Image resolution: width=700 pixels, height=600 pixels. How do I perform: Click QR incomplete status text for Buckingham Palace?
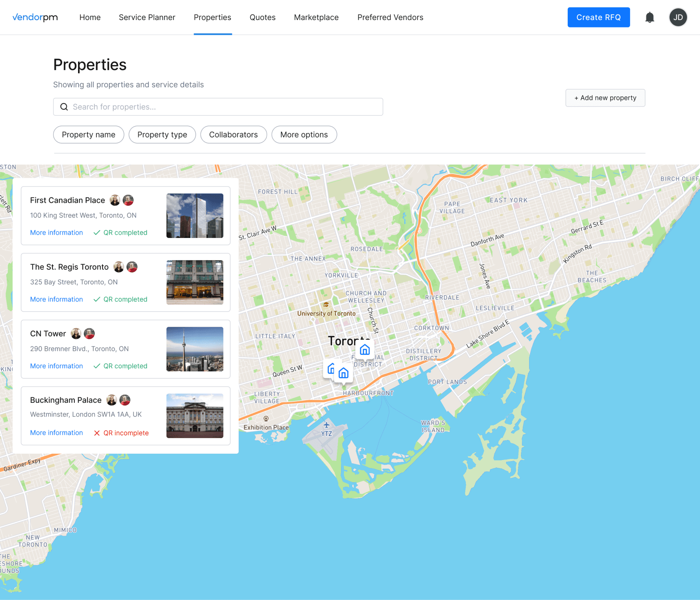[126, 433]
